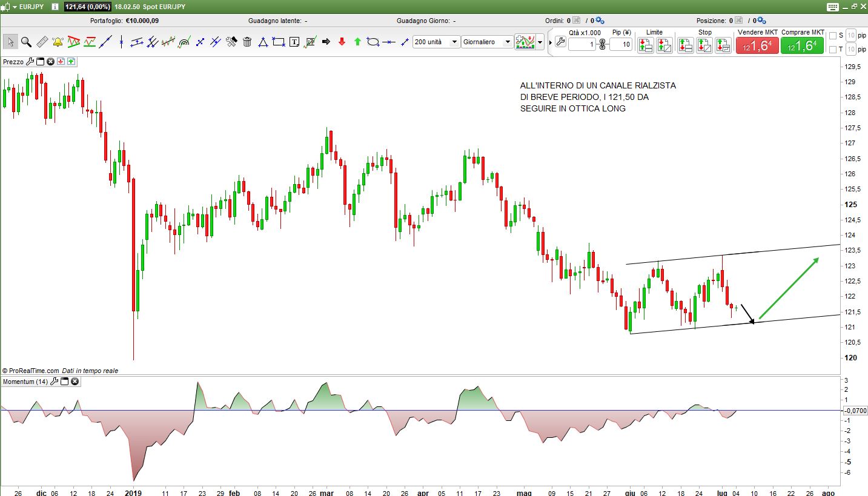Enable the T pip checkbox
The image size is (868, 496).
(x=832, y=49)
